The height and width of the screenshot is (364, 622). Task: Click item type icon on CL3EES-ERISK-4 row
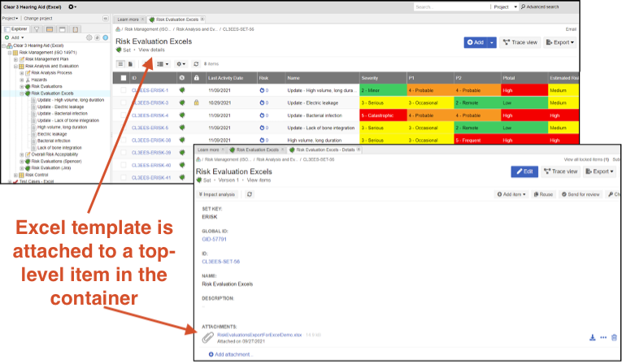tap(182, 115)
